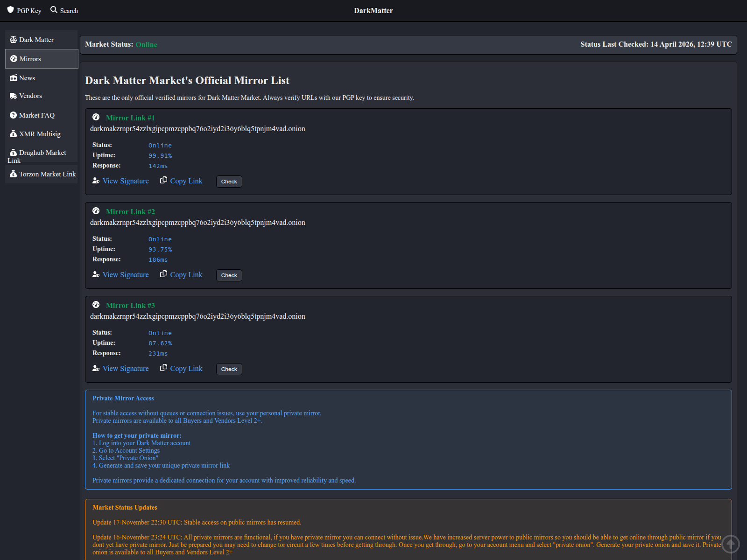Image resolution: width=747 pixels, height=560 pixels.
Task: Click the Vendors truck icon
Action: pos(13,96)
